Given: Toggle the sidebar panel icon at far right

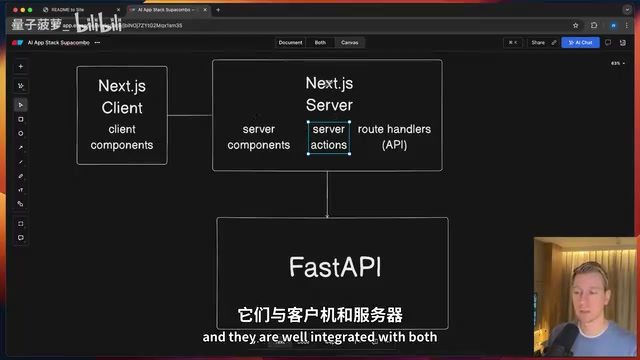Looking at the screenshot, I should (x=623, y=42).
